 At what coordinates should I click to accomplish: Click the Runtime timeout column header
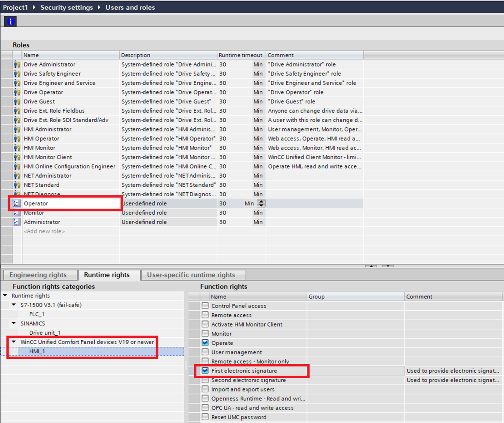click(241, 55)
